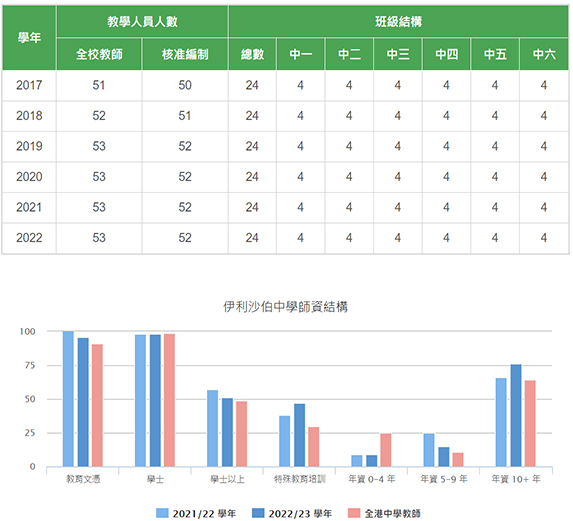The width and height of the screenshot is (573, 521).
Task: Click the 核准編制 value 51 in 2018 row
Action: [x=185, y=116]
